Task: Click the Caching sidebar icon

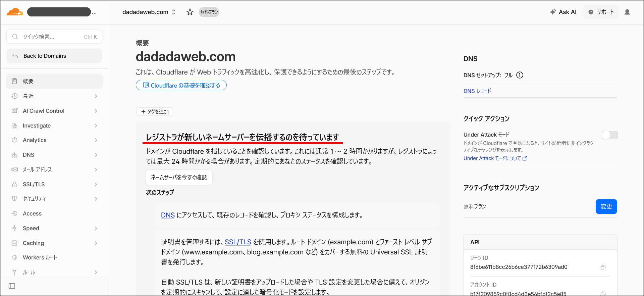Action: coord(14,243)
